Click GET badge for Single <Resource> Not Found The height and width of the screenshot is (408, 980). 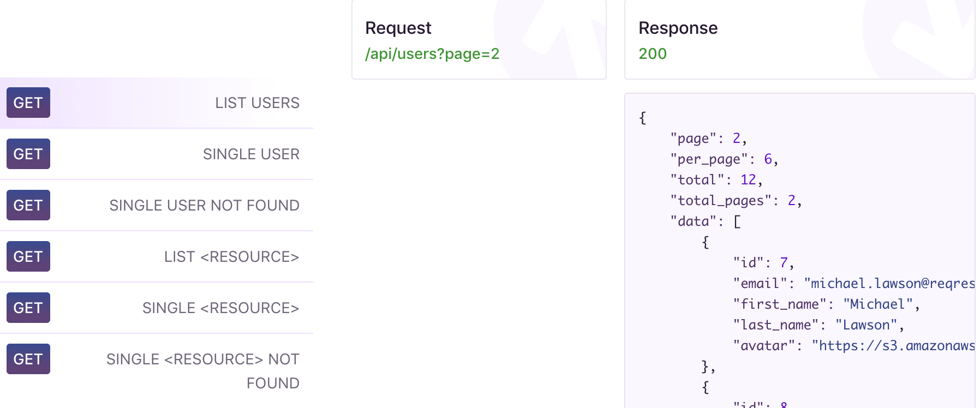[28, 359]
